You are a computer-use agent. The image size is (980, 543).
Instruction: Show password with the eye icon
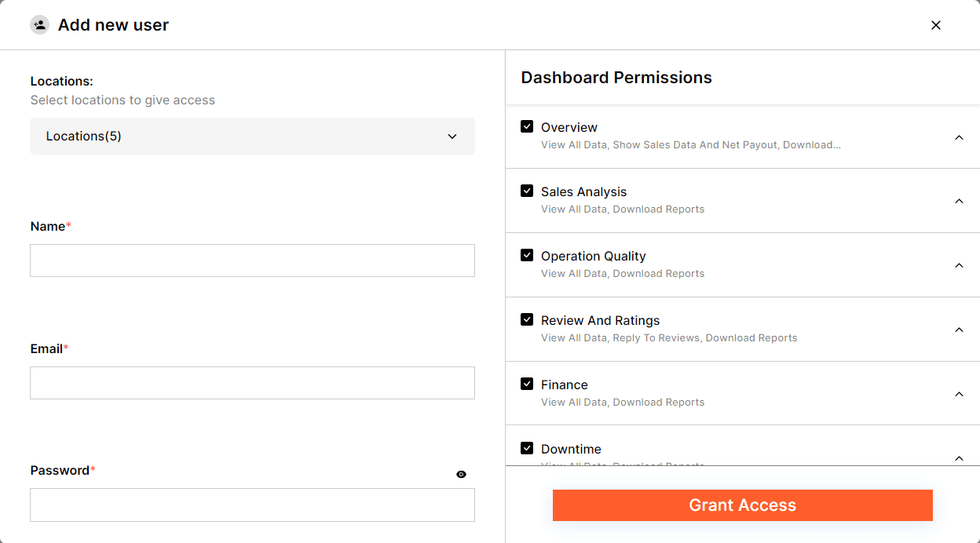461,474
